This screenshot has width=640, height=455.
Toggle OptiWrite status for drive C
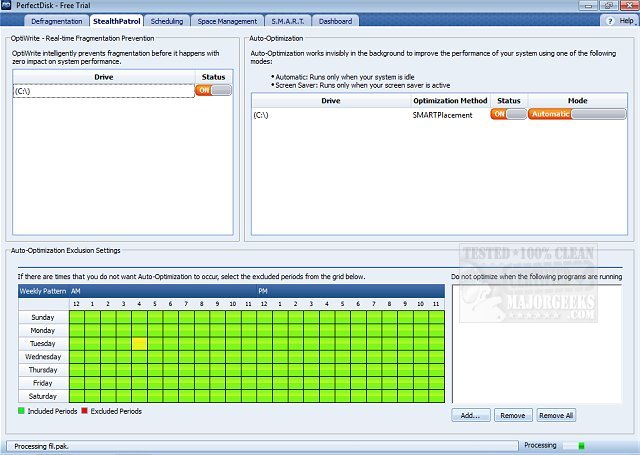tap(213, 90)
